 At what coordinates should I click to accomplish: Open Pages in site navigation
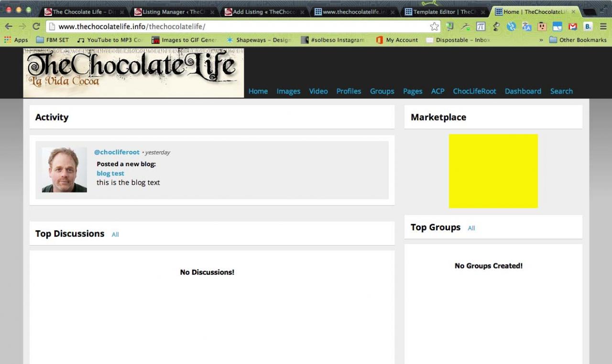coord(413,91)
